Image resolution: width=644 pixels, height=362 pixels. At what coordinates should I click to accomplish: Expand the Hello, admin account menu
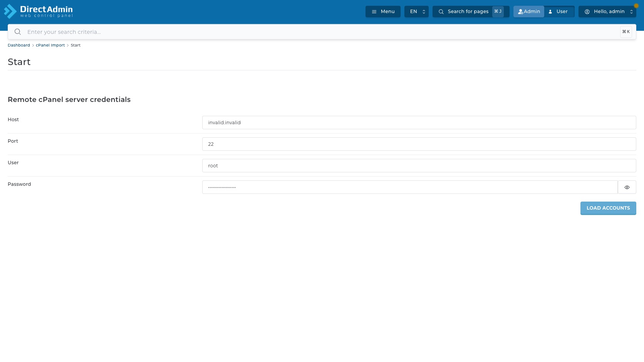(x=607, y=12)
